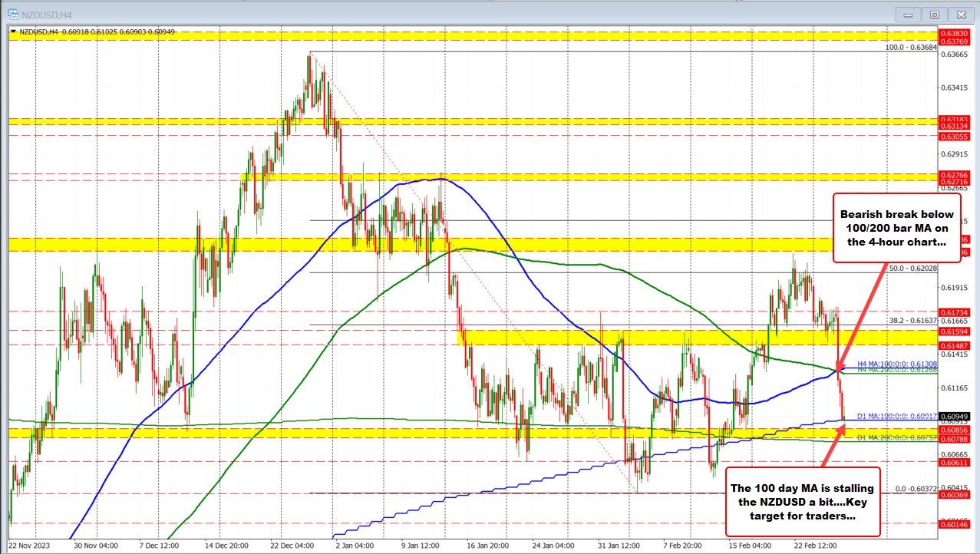Click the red price label 0.60856

coord(956,430)
